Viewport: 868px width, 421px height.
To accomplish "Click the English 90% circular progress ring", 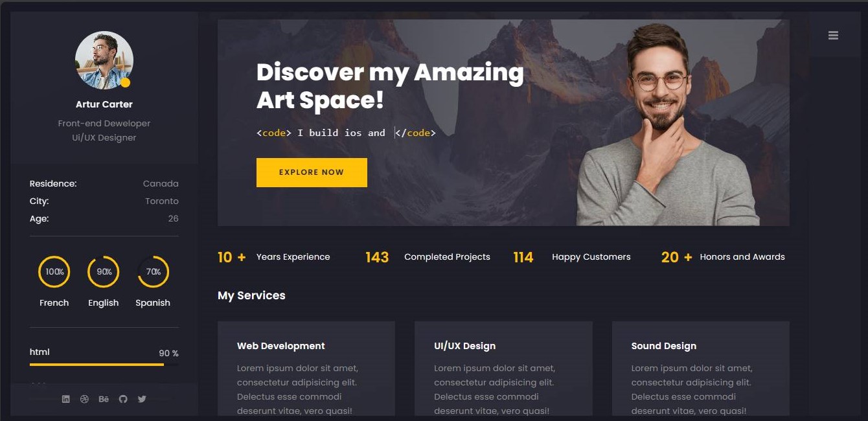I will pyautogui.click(x=104, y=272).
